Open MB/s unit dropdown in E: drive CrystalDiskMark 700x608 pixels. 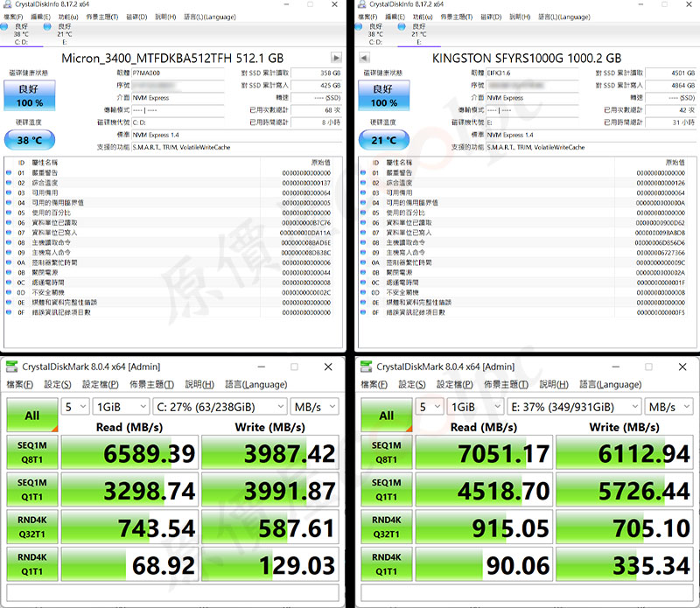tap(668, 407)
